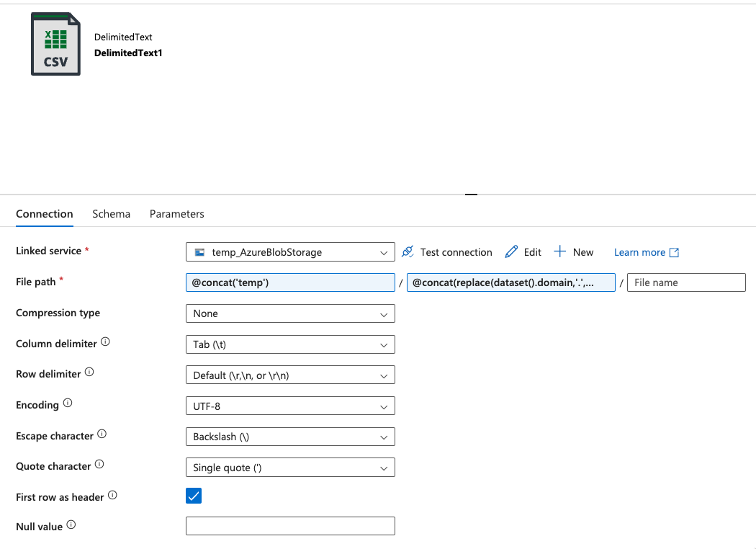Click the Escape character info icon

point(101,433)
